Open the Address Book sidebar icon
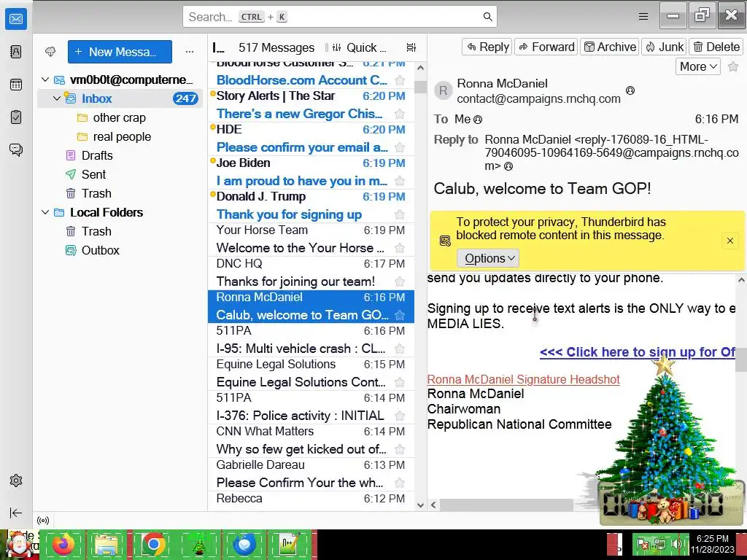This screenshot has width=747, height=560. point(16,52)
